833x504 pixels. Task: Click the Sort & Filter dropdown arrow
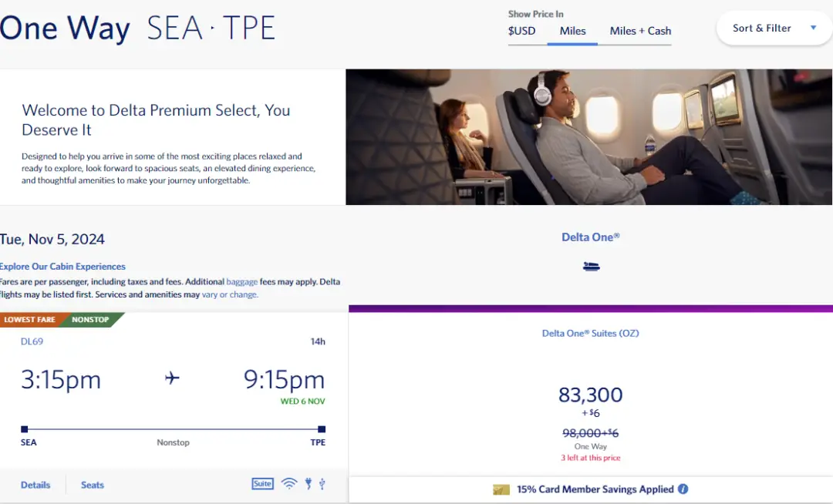(813, 29)
